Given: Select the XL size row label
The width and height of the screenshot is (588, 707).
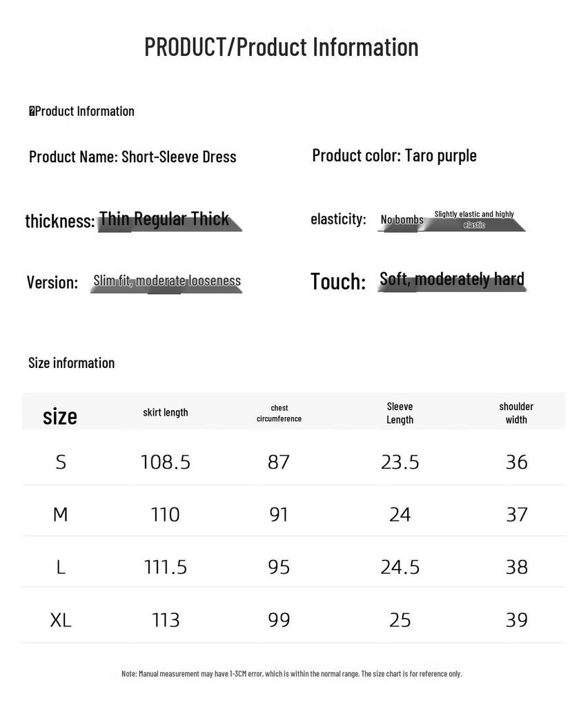Looking at the screenshot, I should (x=61, y=620).
